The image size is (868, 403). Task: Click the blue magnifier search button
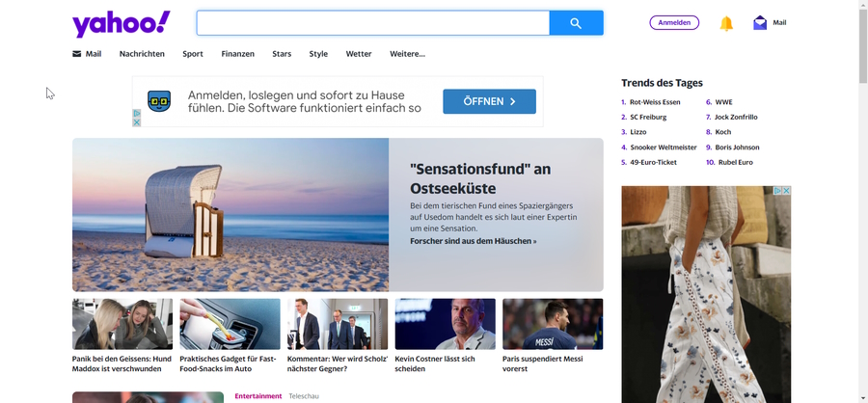576,23
